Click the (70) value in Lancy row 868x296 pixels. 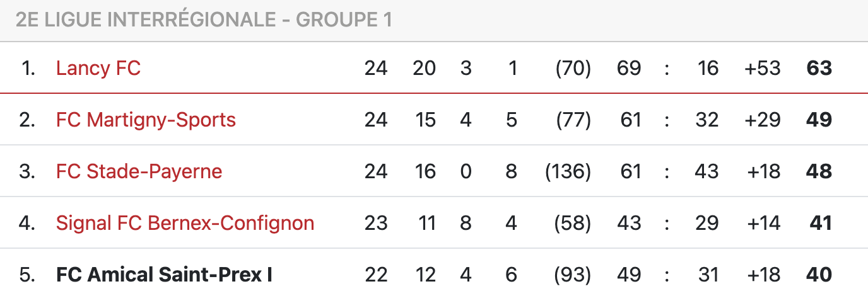573,68
